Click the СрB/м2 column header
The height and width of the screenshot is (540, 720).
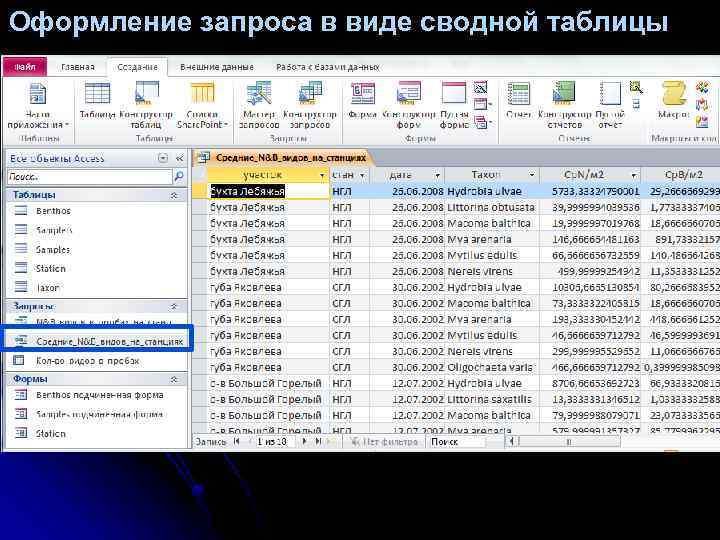click(x=683, y=175)
